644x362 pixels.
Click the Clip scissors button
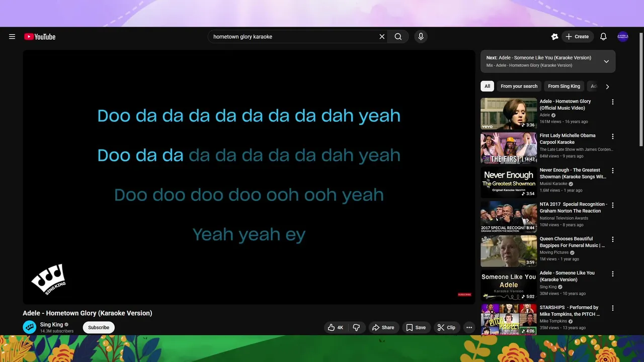click(446, 327)
